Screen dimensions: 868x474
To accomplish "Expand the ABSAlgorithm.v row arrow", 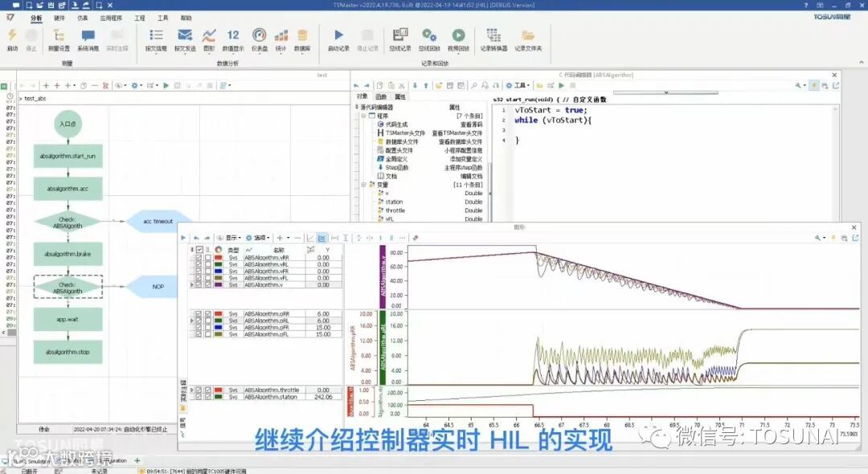I will (x=192, y=285).
